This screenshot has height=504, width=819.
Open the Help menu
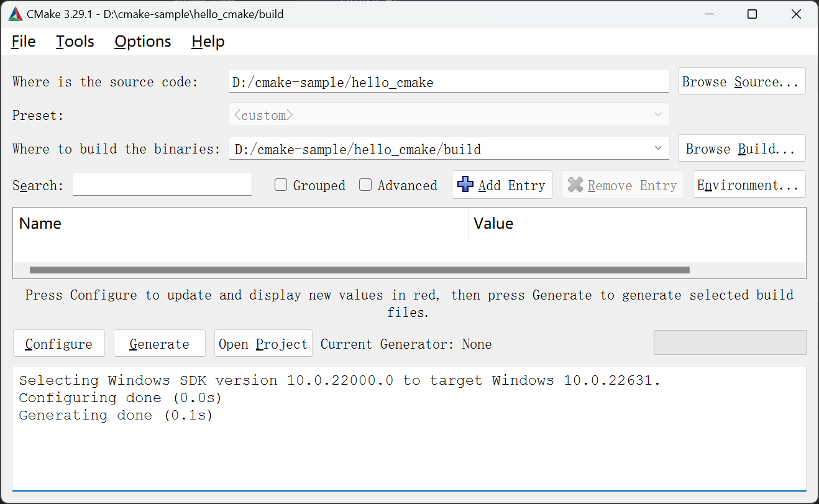[208, 42]
